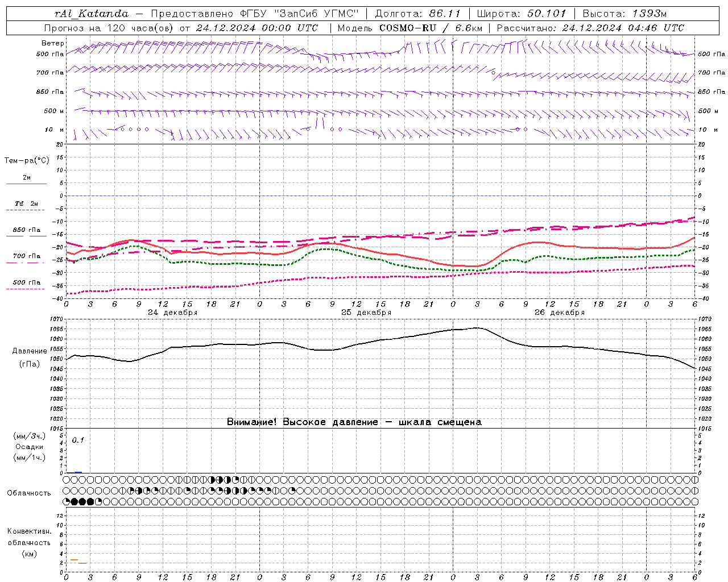Click the Давление pressure panel label
This screenshot has height=582, width=728.
[30, 351]
